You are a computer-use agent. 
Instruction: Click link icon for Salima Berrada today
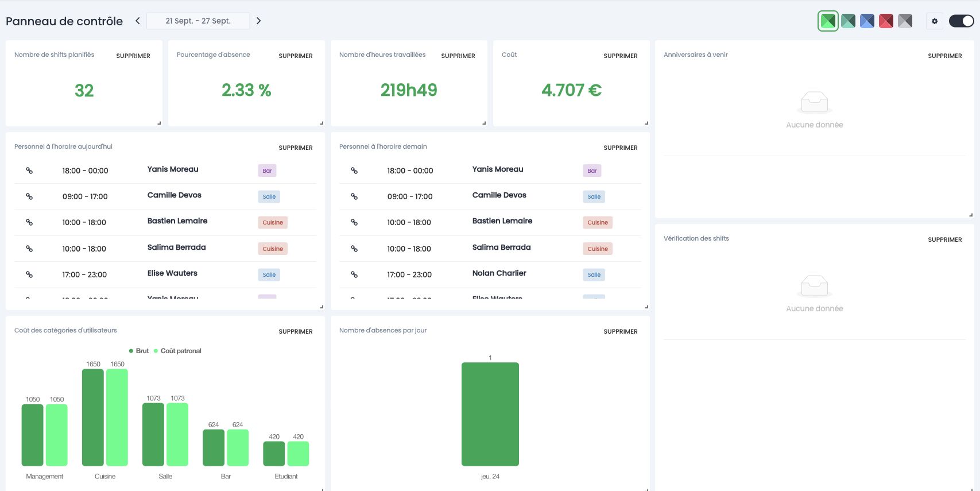click(x=29, y=249)
